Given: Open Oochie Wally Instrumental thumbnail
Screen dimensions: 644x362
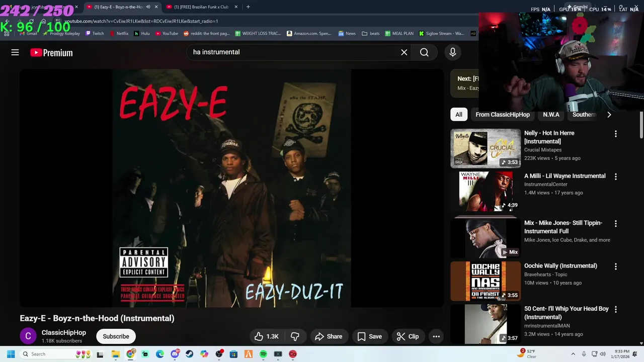Looking at the screenshot, I should tap(486, 281).
